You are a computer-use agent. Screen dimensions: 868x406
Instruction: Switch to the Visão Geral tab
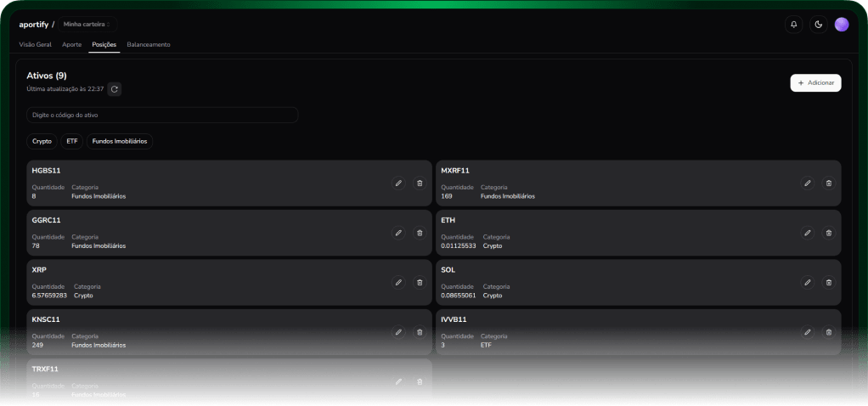pos(36,44)
